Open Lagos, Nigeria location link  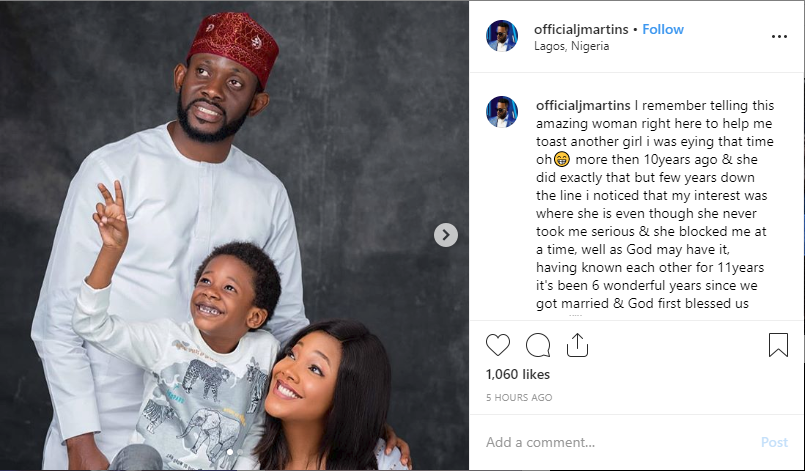[x=571, y=46]
